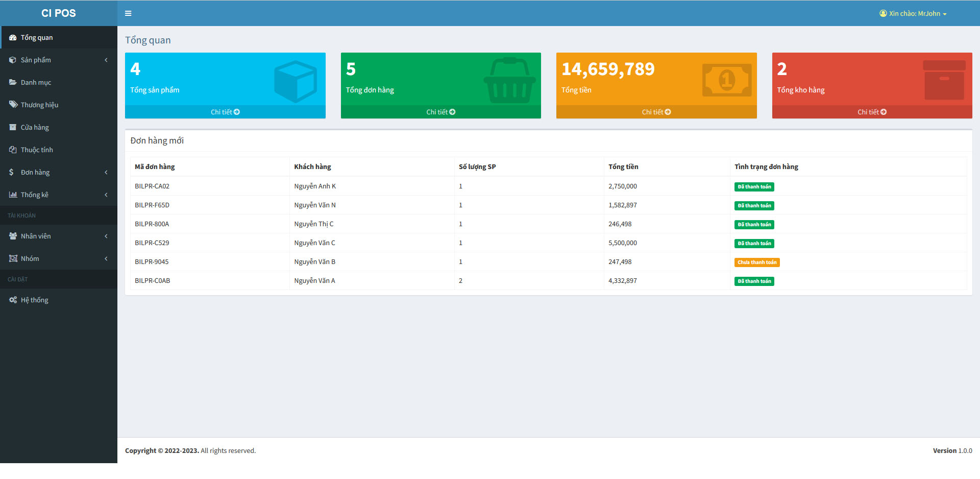Toggle the sidebar with the hamburger button
The width and height of the screenshot is (980, 479).
[x=128, y=13]
